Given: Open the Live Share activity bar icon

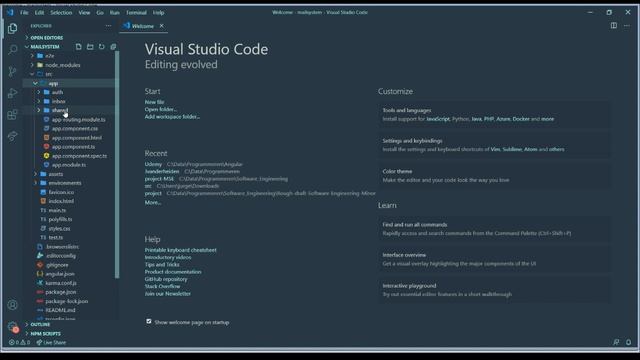Looking at the screenshot, I should coord(12,136).
